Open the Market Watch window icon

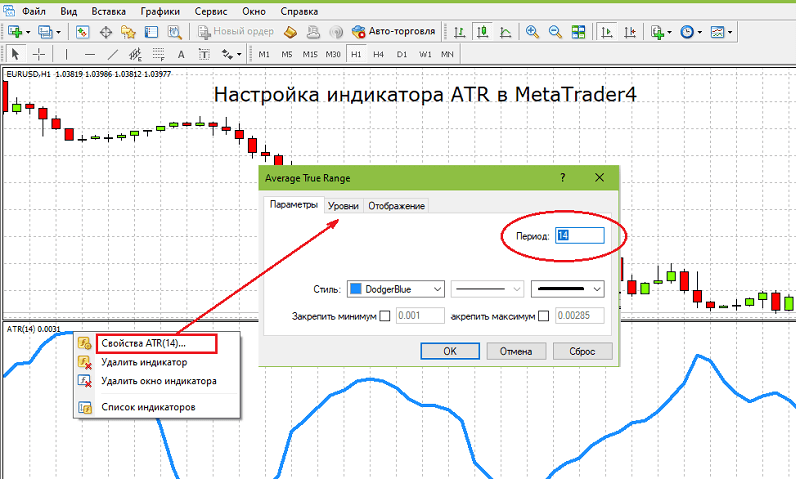(x=82, y=32)
